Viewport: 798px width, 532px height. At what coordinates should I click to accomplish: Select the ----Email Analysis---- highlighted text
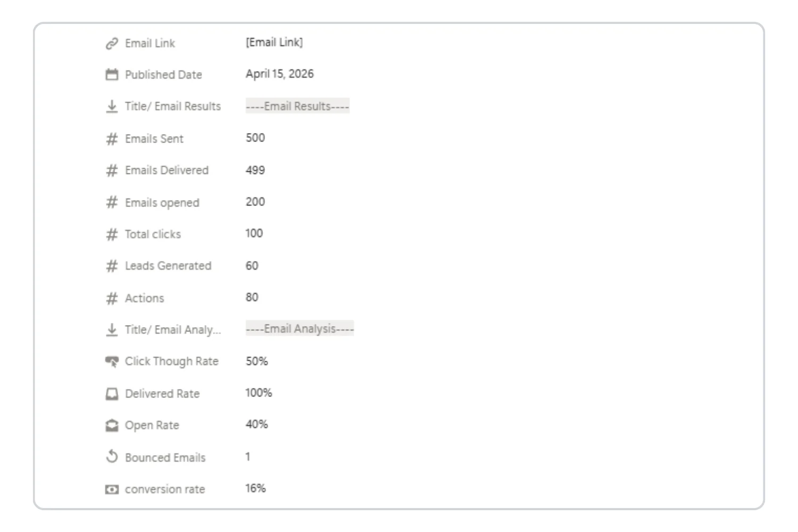[300, 328]
